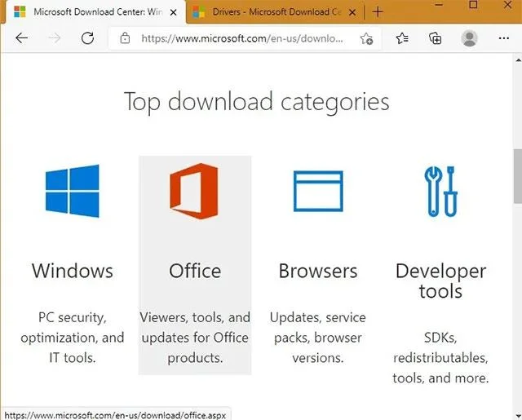The image size is (522, 420).
Task: Click the blue Windows logo icon
Action: pyautogui.click(x=73, y=191)
